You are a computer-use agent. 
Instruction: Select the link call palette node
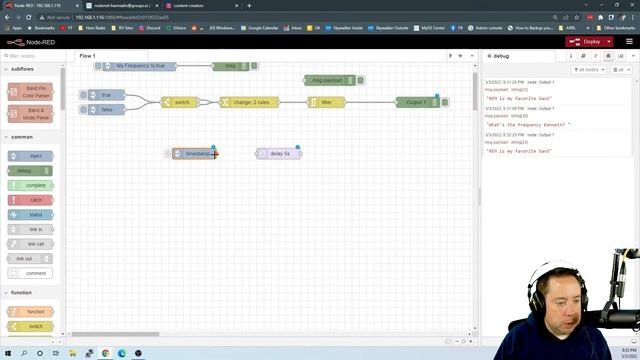pyautogui.click(x=31, y=244)
